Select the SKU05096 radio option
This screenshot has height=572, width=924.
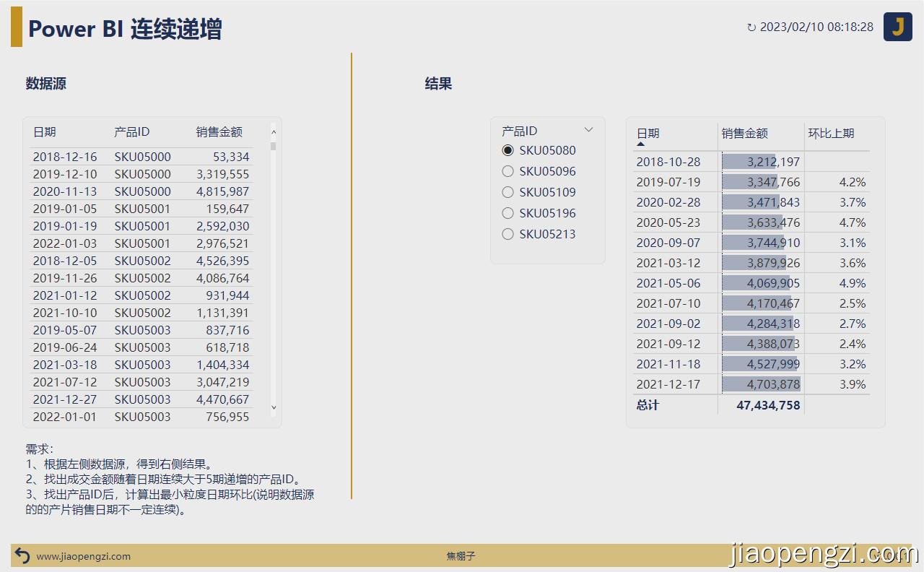(507, 171)
